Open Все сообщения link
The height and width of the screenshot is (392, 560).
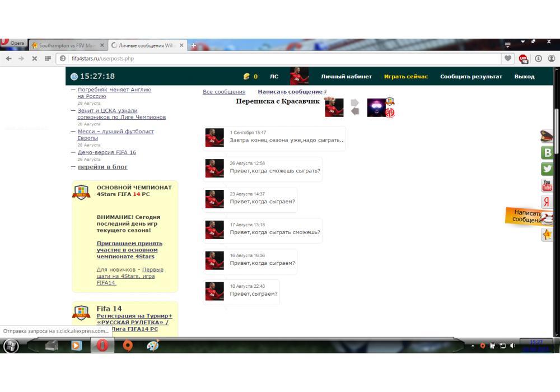[224, 92]
